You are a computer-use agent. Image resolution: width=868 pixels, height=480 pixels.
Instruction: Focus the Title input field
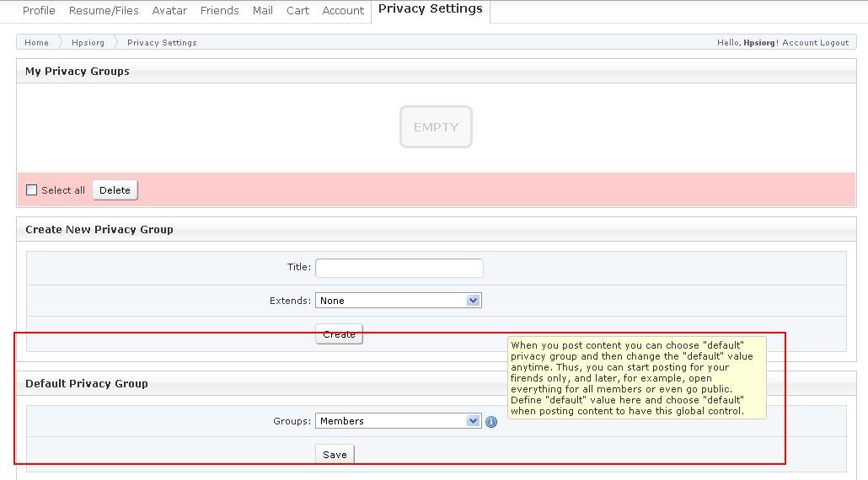[399, 268]
